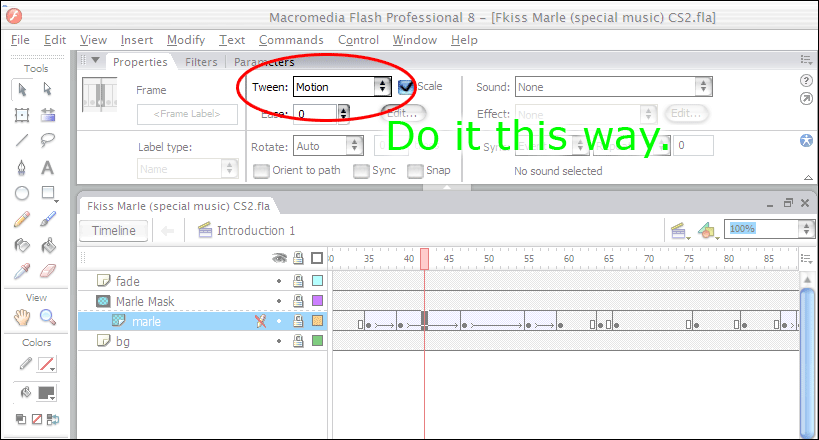
Task: Check the Snap option
Action: 414,170
